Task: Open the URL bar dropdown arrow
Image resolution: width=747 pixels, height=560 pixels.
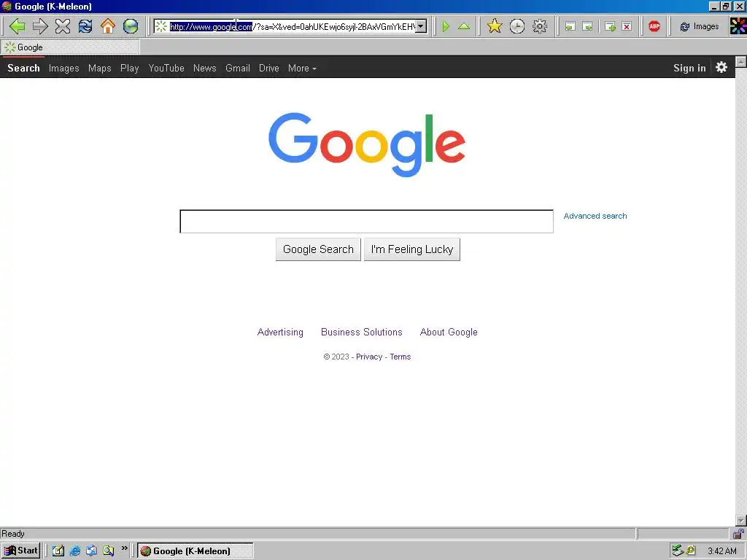Action: [x=421, y=27]
